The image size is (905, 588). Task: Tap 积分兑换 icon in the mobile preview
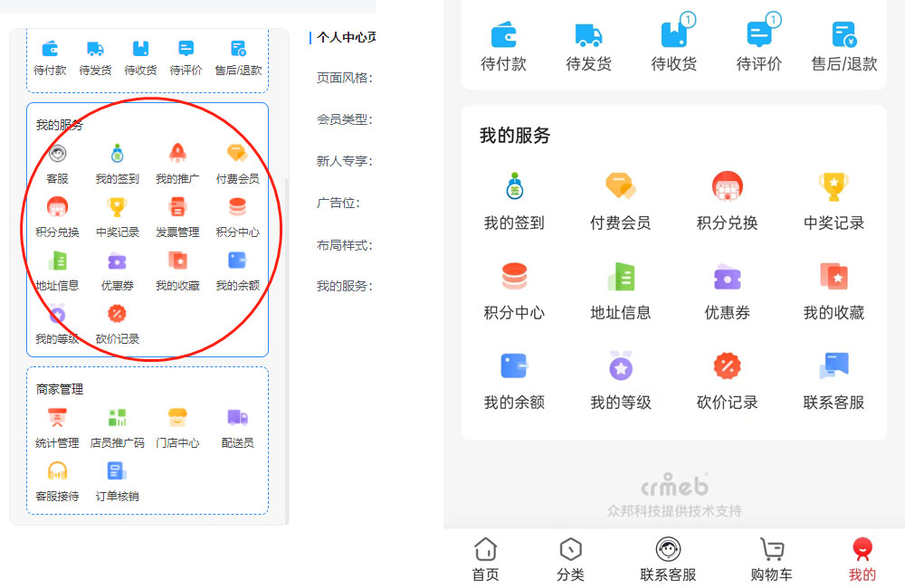(x=728, y=186)
